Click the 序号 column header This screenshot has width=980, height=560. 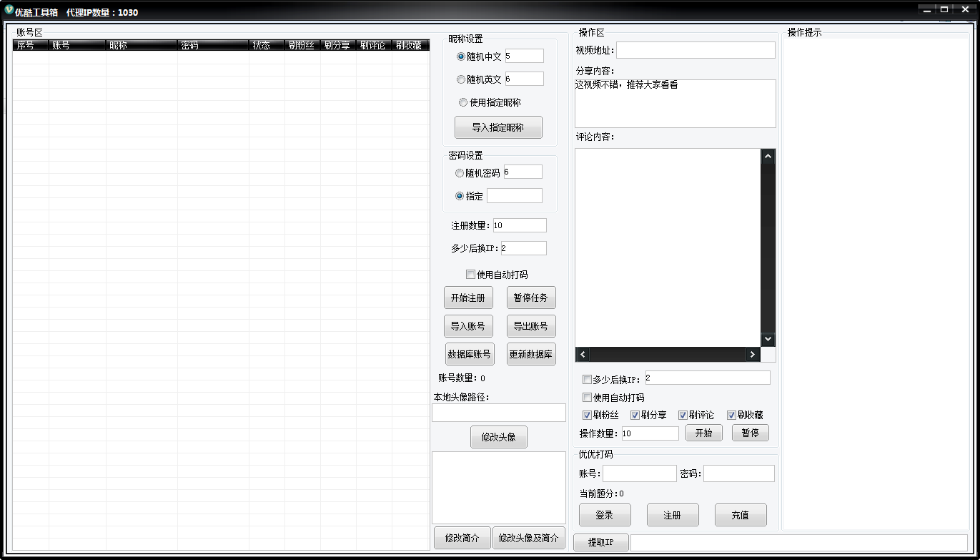click(31, 45)
